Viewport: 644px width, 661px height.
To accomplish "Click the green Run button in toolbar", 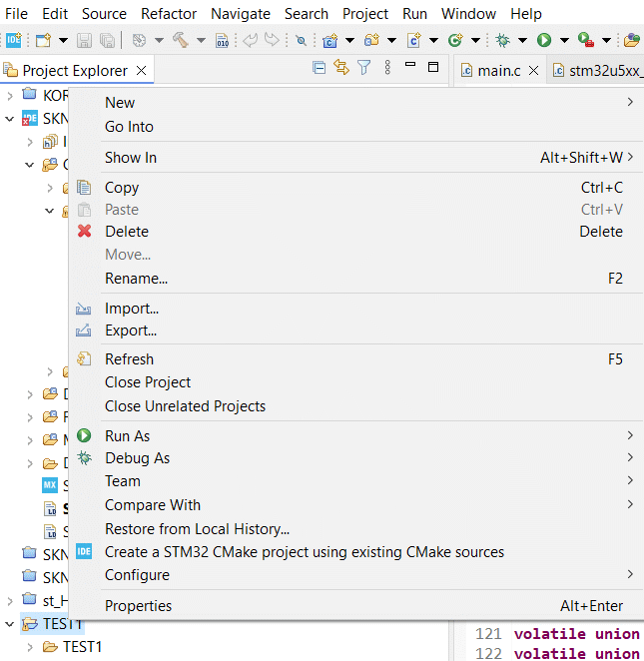I will pos(544,40).
